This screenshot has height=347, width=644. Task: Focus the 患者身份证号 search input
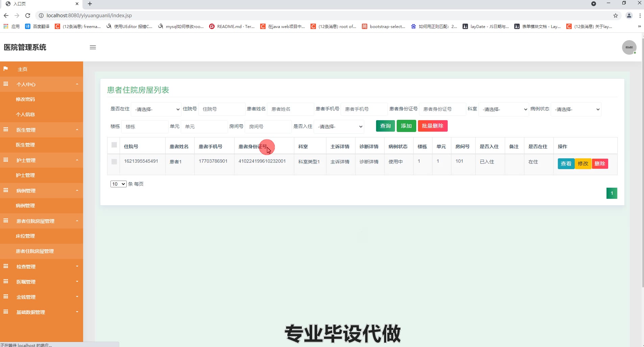coord(442,109)
